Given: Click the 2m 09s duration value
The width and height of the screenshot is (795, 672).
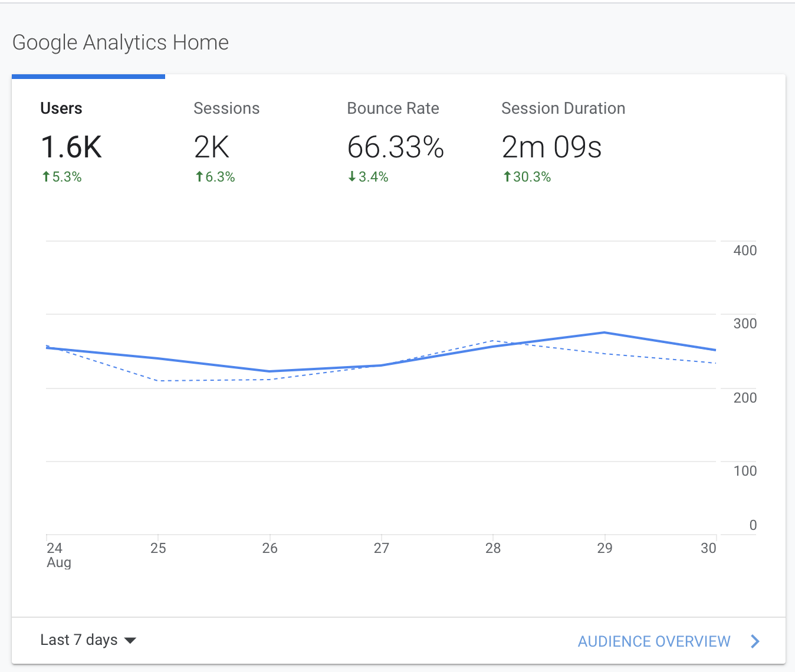Looking at the screenshot, I should coord(551,147).
